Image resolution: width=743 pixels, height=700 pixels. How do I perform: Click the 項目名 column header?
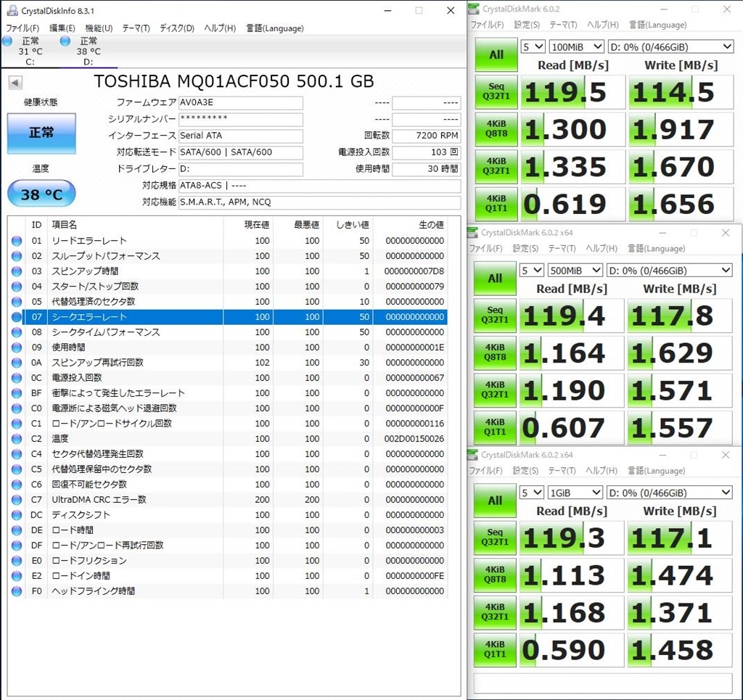pos(65,225)
